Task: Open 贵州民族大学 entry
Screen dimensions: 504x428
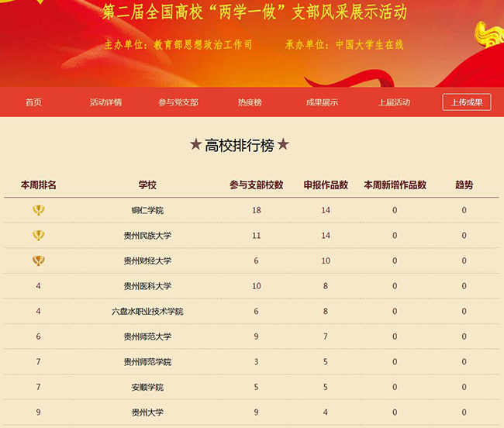Action: click(x=147, y=236)
